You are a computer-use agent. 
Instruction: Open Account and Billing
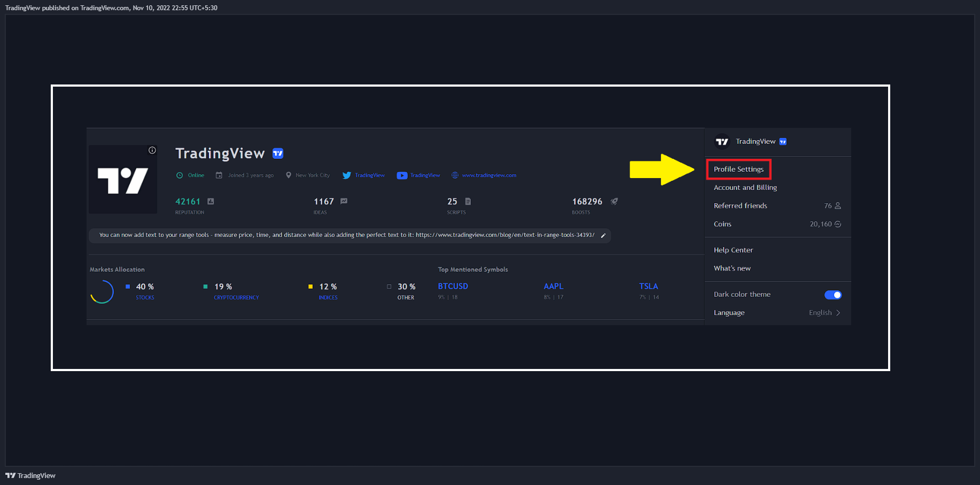coord(745,188)
